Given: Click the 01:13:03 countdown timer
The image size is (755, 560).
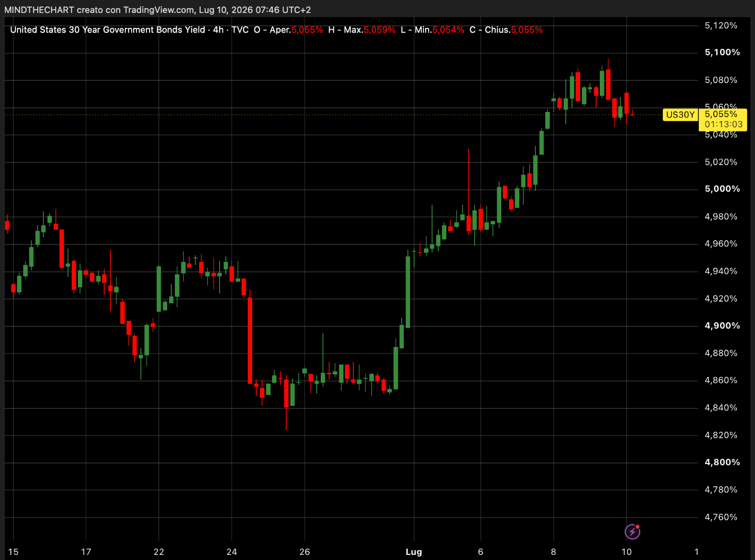Looking at the screenshot, I should pyautogui.click(x=724, y=124).
